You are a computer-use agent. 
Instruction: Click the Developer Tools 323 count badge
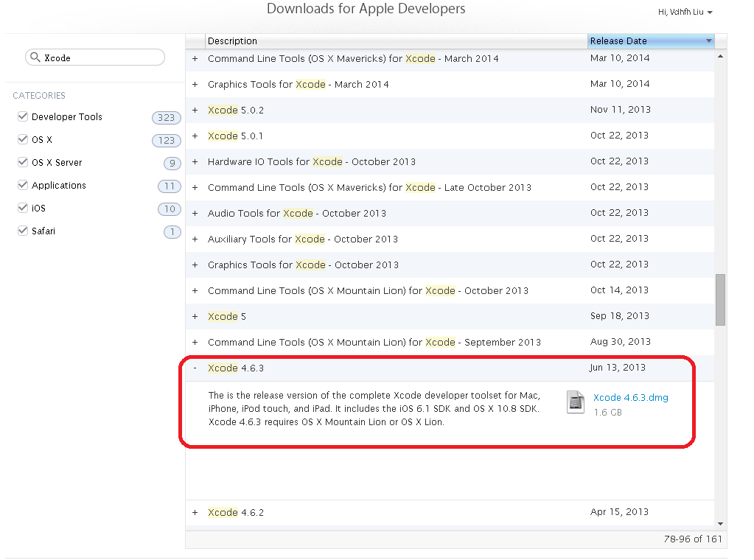[167, 117]
